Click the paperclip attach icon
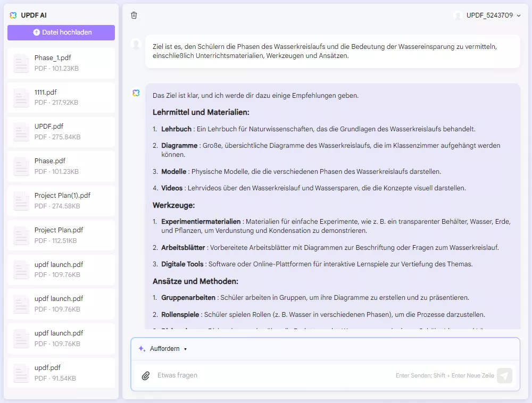The width and height of the screenshot is (532, 403). point(146,375)
